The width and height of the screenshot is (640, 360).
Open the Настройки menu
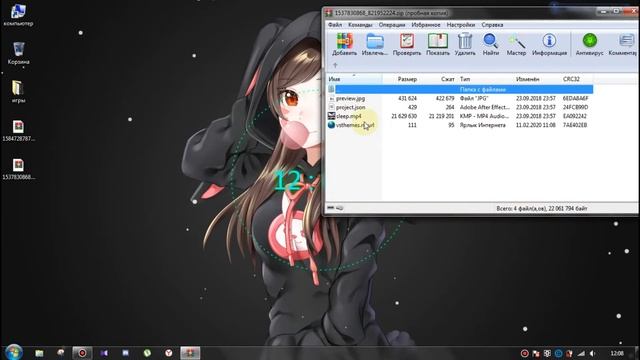[460, 25]
